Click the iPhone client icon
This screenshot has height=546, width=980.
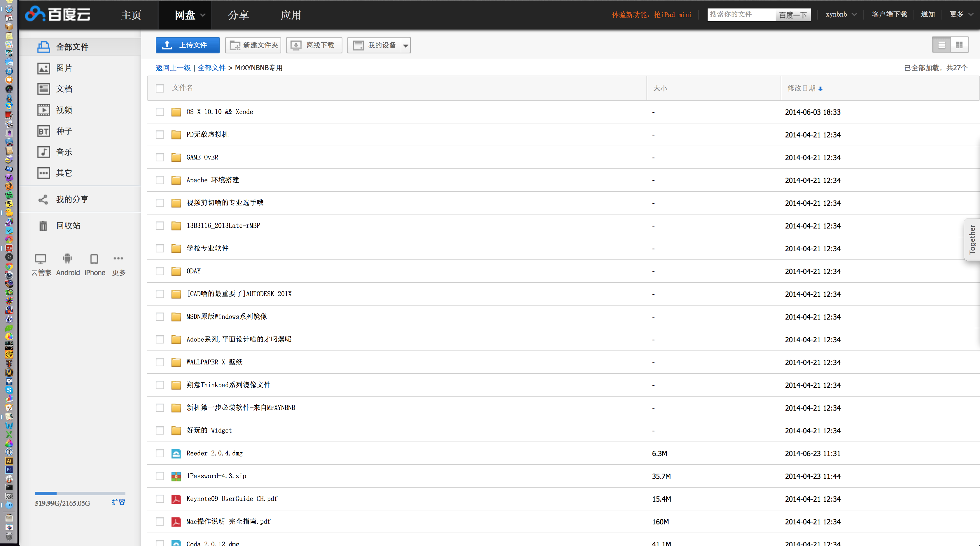click(94, 259)
